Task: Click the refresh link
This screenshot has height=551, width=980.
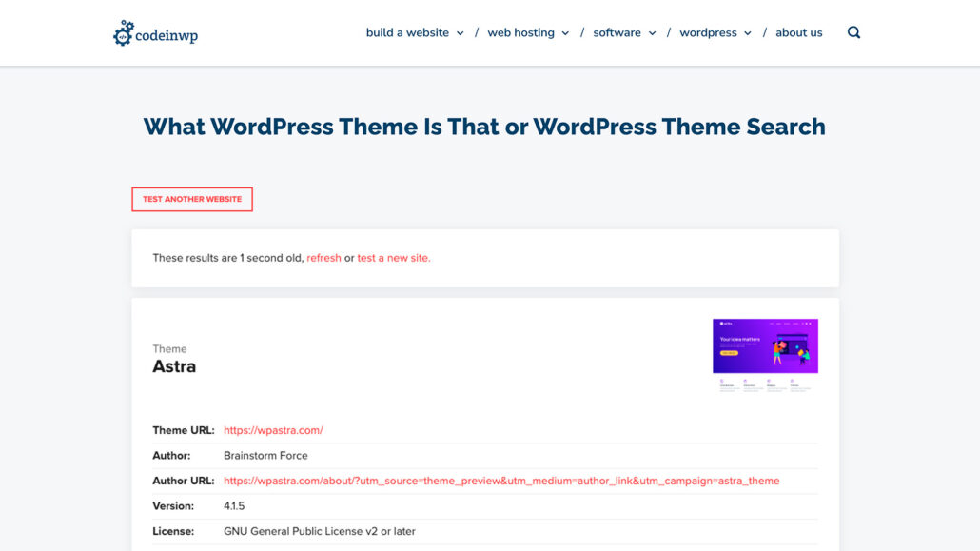Action: pyautogui.click(x=323, y=258)
